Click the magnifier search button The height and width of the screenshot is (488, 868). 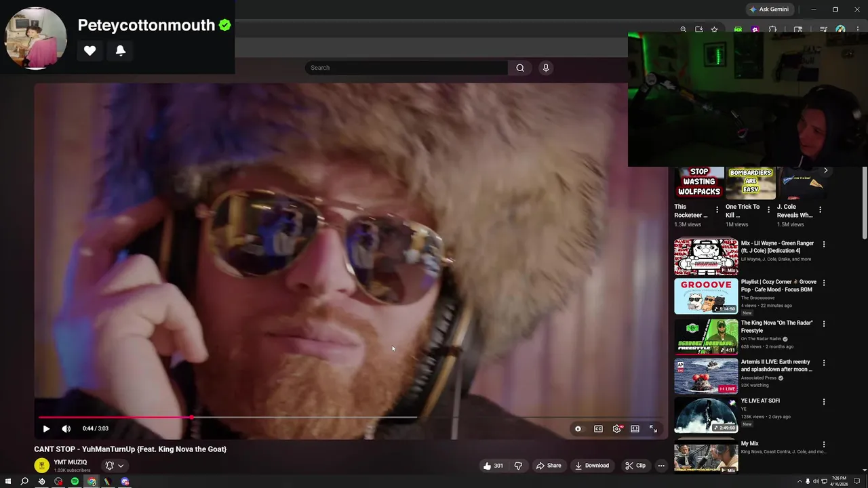click(520, 68)
